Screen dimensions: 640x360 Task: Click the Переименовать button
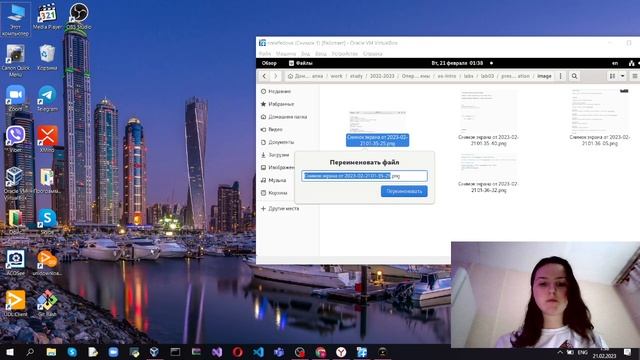click(x=404, y=191)
